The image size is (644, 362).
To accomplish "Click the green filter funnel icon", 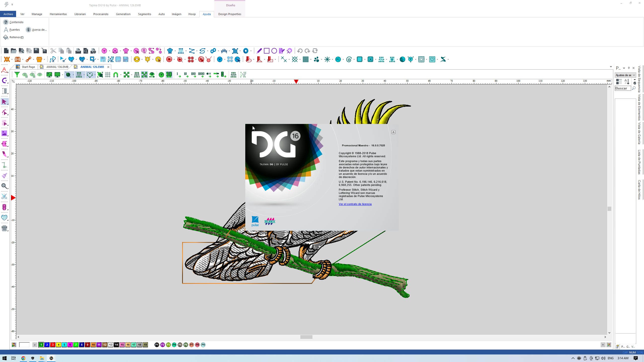I will [x=17, y=75].
